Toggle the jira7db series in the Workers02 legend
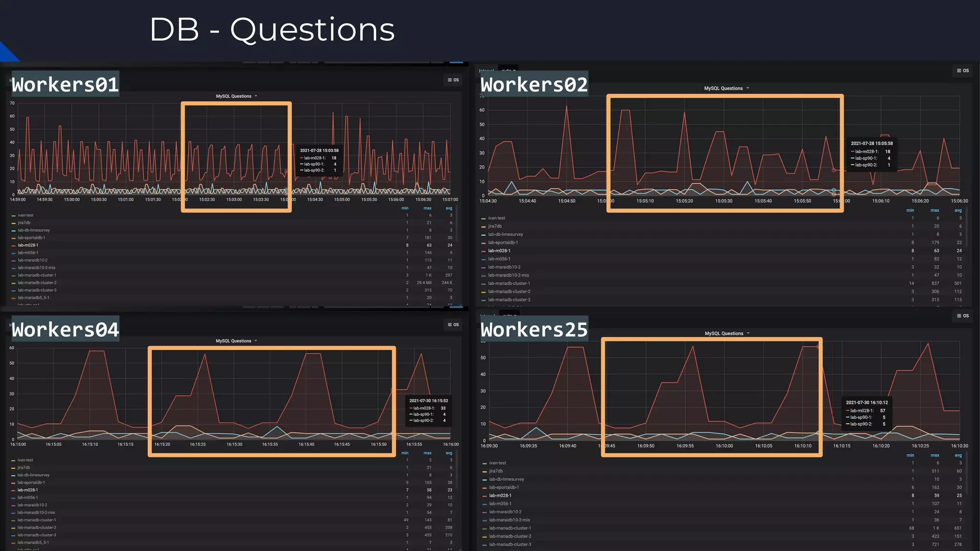Viewport: 980px width, 551px height. [x=495, y=226]
